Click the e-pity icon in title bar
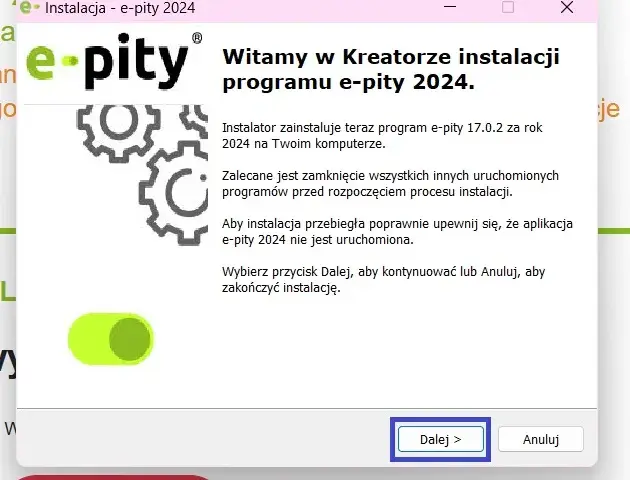 [28, 7]
